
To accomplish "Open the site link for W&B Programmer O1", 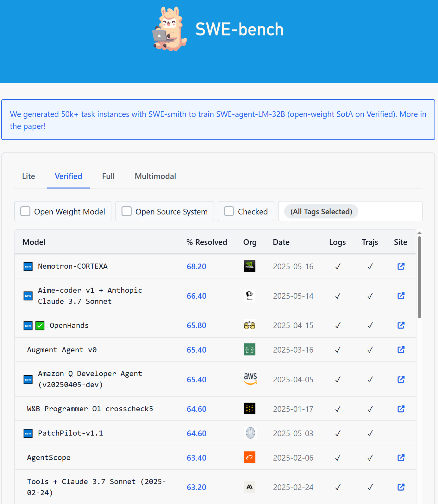I will (401, 409).
